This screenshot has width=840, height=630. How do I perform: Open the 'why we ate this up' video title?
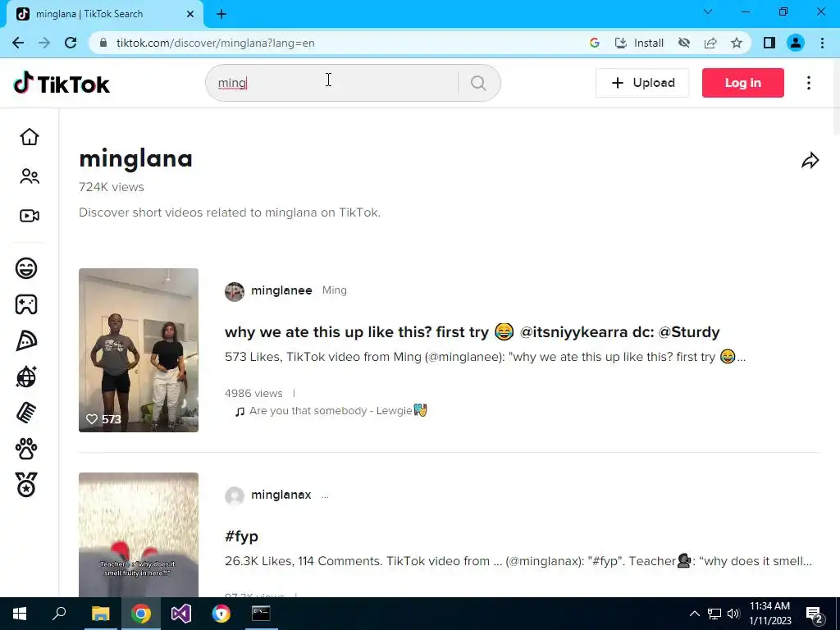tap(472, 332)
